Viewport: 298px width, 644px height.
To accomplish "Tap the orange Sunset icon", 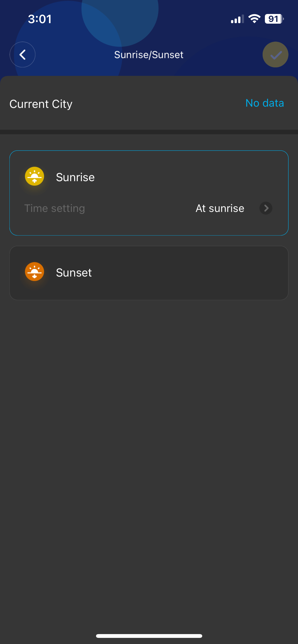I will pos(34,272).
